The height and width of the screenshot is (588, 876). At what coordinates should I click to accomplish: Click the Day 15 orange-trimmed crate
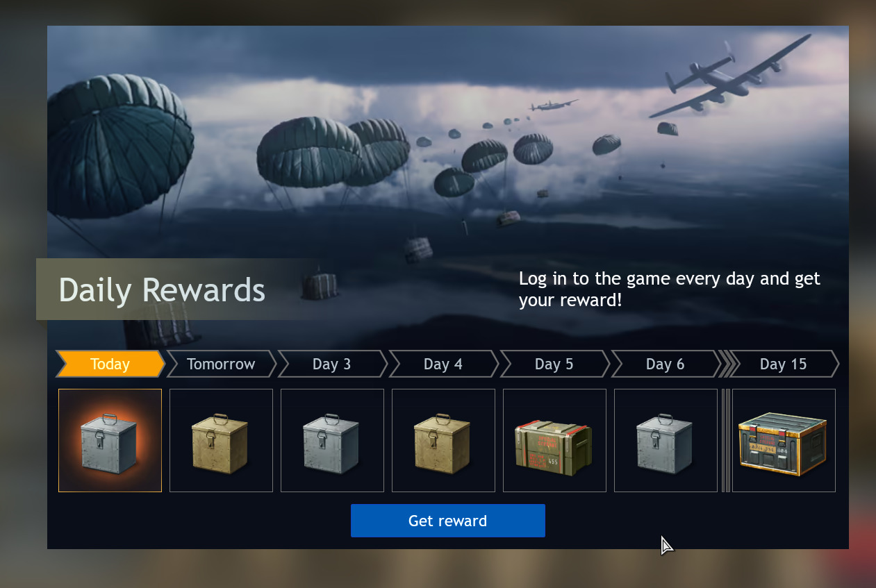[784, 440]
